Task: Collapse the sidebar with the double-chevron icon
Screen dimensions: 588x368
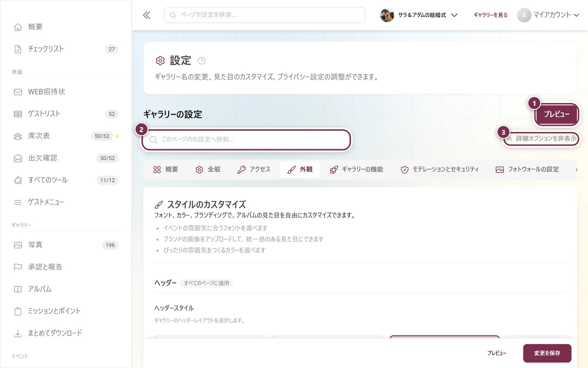Action: (x=147, y=15)
